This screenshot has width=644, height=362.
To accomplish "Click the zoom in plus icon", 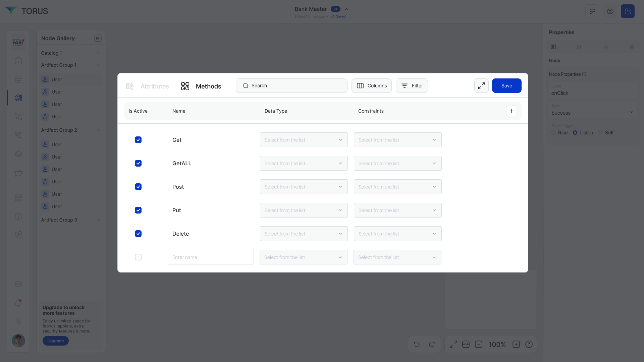I will (x=516, y=344).
